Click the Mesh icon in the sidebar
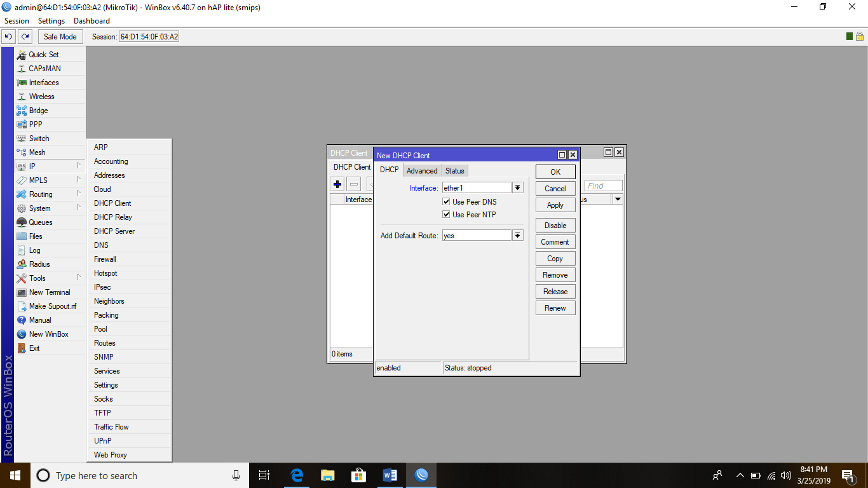The width and height of the screenshot is (868, 488). click(x=22, y=152)
